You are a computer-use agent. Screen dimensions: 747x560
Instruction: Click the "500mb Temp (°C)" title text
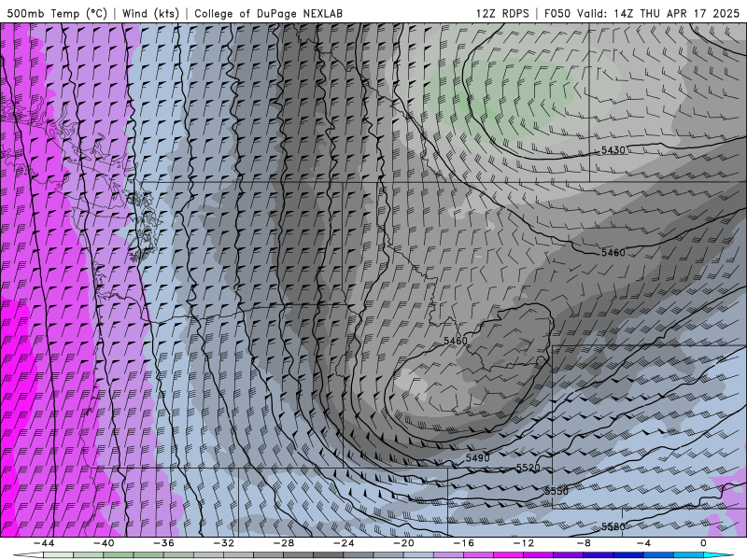pos(57,13)
